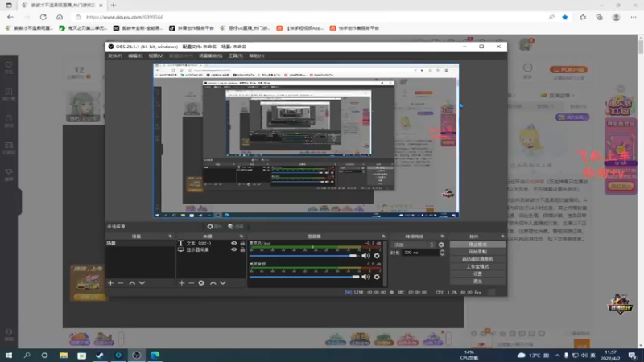Decrease transition duration with down arrow
The height and width of the screenshot is (362, 644).
click(442, 254)
